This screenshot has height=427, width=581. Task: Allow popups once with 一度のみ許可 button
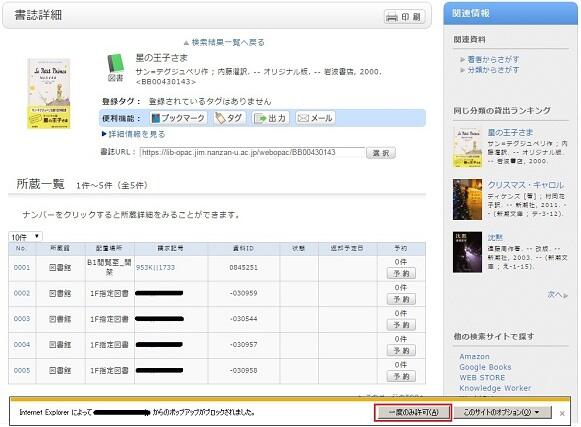pyautogui.click(x=413, y=412)
